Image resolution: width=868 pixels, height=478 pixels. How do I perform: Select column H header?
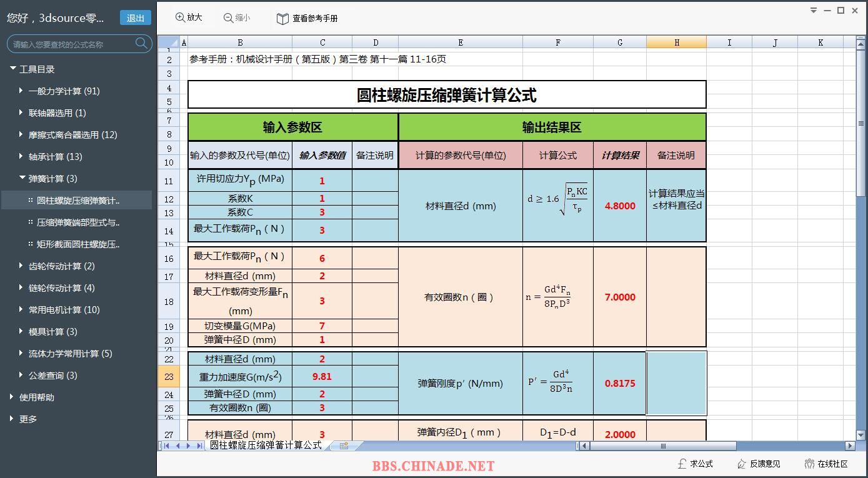click(677, 42)
